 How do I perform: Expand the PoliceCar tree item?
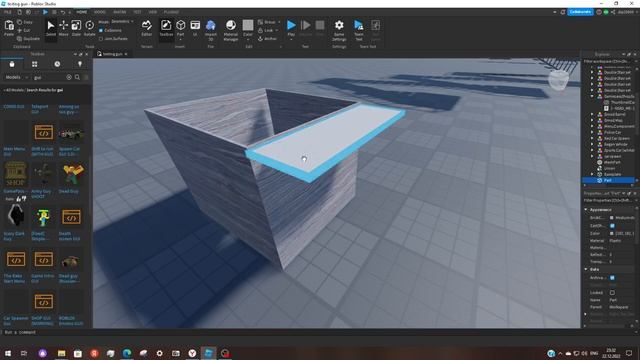click(592, 132)
